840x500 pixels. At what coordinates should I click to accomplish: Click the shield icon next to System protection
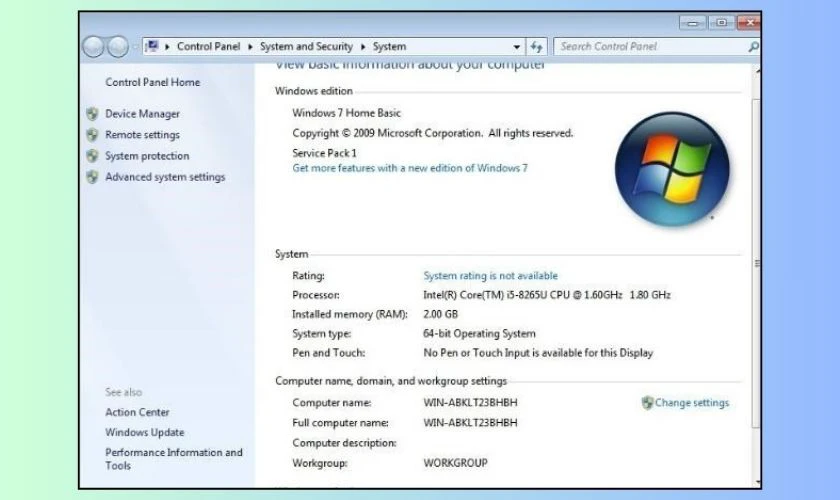(x=92, y=155)
